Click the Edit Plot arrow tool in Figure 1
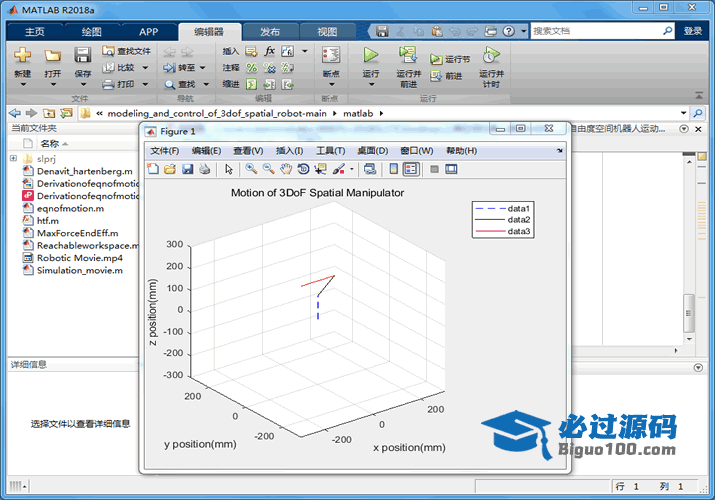715x500 pixels. 229,169
